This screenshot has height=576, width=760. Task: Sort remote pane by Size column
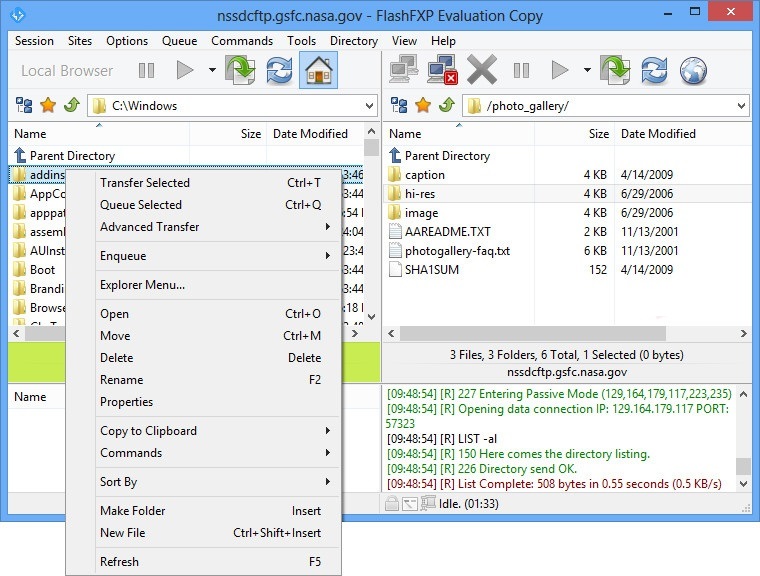click(575, 134)
